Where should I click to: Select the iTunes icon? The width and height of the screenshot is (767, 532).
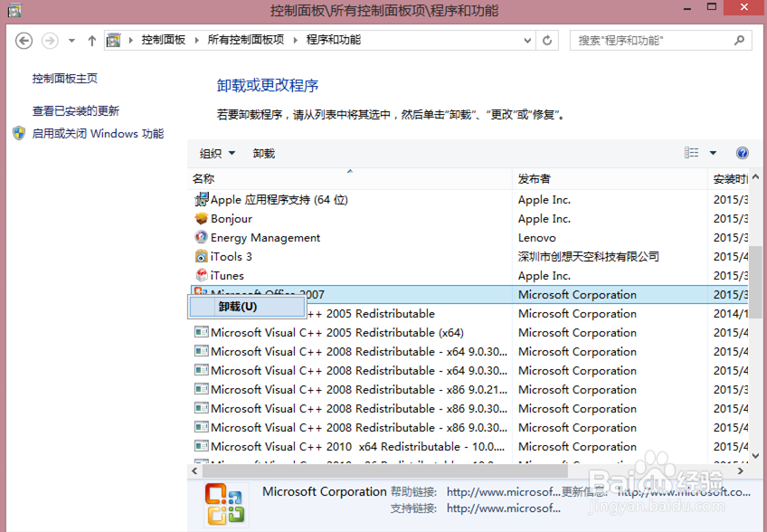click(x=201, y=276)
